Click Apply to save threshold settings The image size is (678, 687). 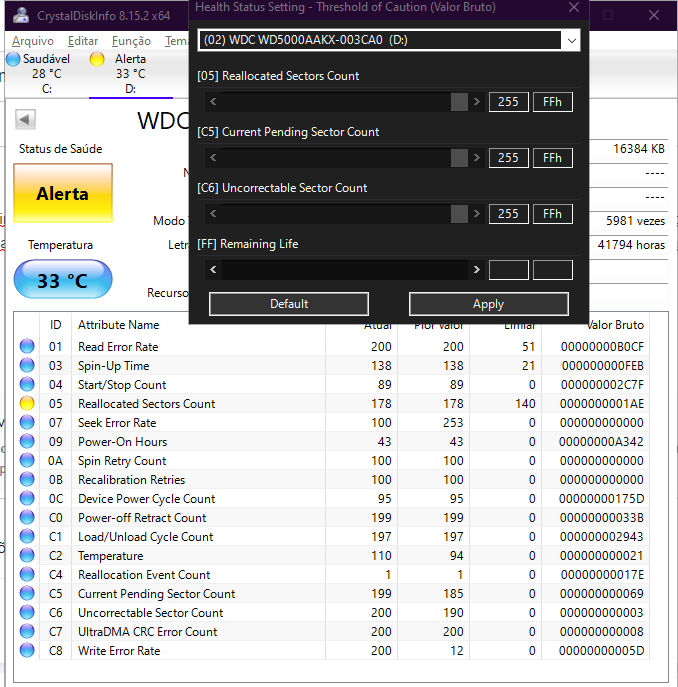tap(489, 304)
